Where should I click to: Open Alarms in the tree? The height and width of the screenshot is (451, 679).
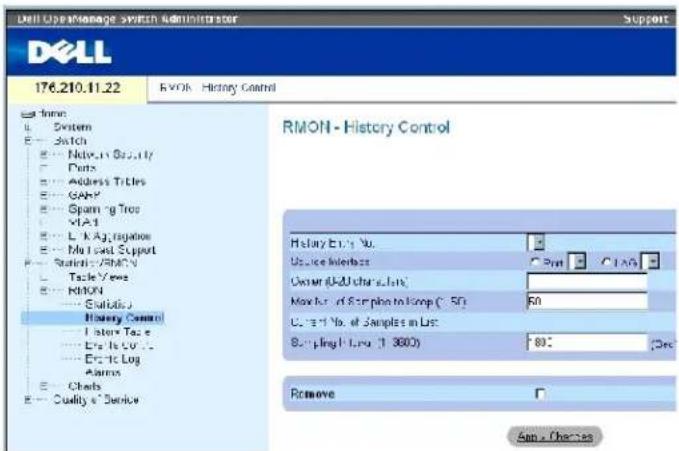103,373
